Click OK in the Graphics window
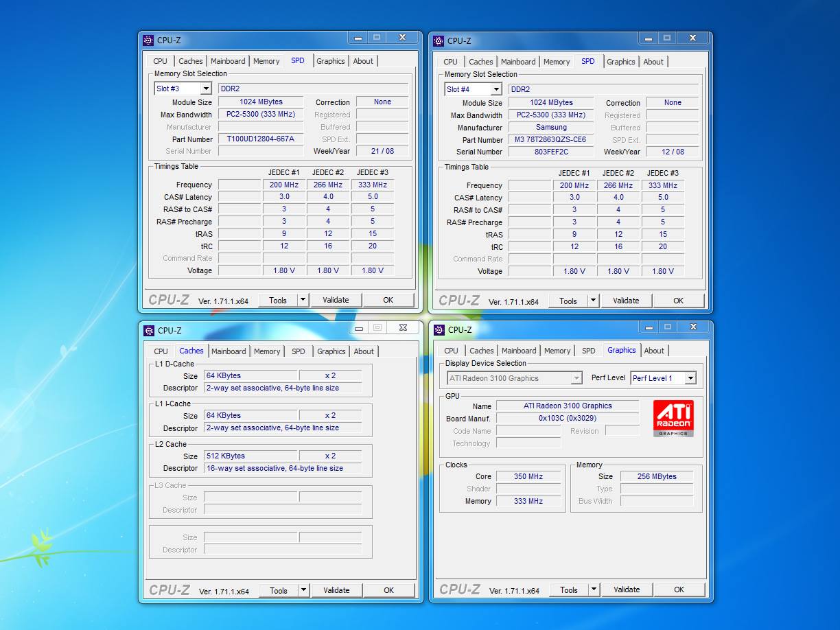The width and height of the screenshot is (840, 630). click(x=679, y=590)
